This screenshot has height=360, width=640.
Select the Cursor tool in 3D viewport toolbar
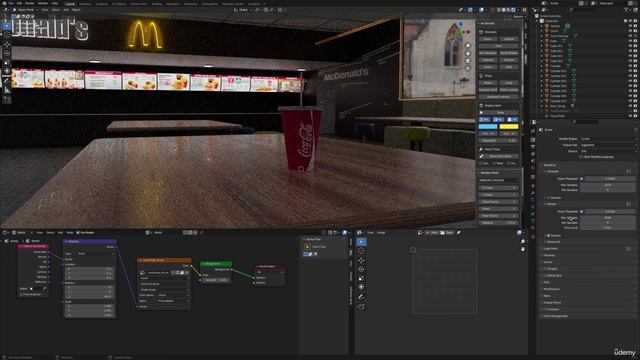click(x=7, y=35)
